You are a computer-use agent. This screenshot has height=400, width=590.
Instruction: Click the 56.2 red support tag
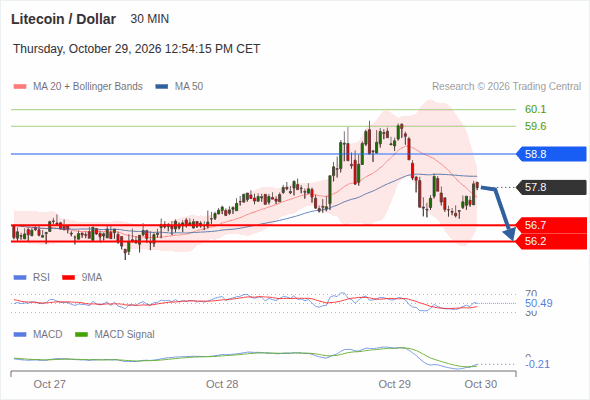tap(551, 241)
